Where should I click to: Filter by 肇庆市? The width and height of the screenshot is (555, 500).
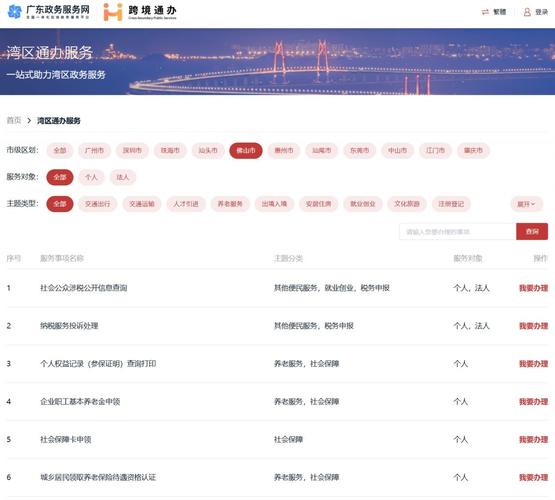(473, 150)
